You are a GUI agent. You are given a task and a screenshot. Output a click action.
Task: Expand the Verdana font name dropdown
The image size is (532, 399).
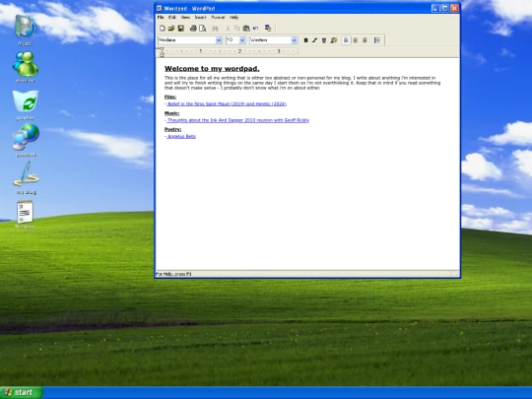point(219,40)
